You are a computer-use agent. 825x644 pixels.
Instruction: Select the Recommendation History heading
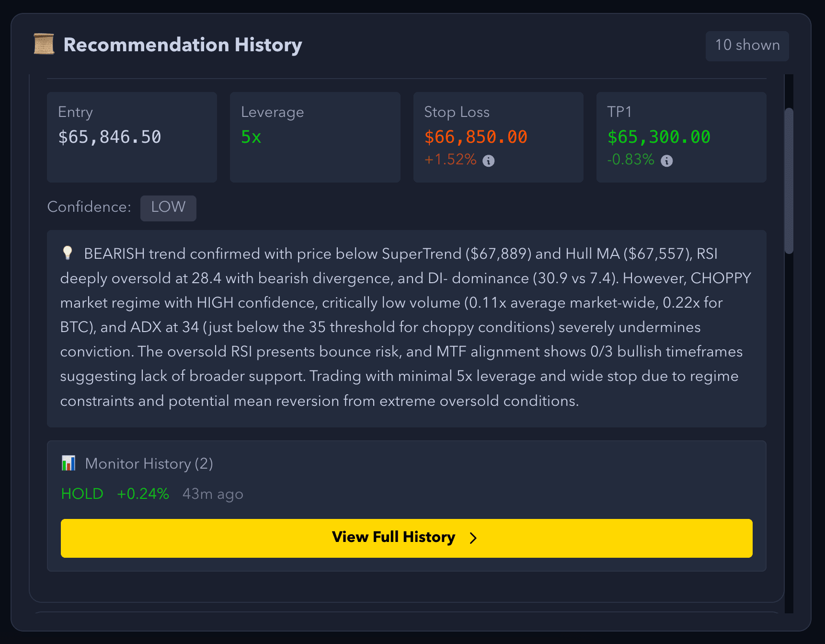click(x=183, y=45)
